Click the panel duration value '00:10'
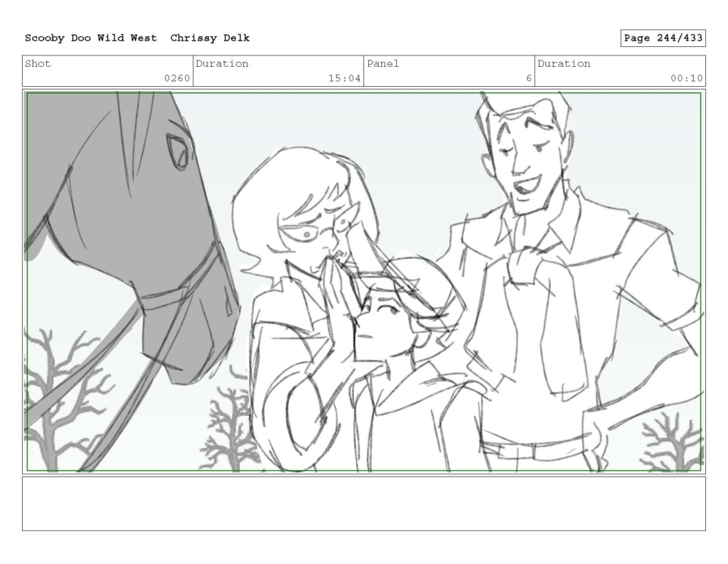728x564 pixels. pyautogui.click(x=686, y=78)
